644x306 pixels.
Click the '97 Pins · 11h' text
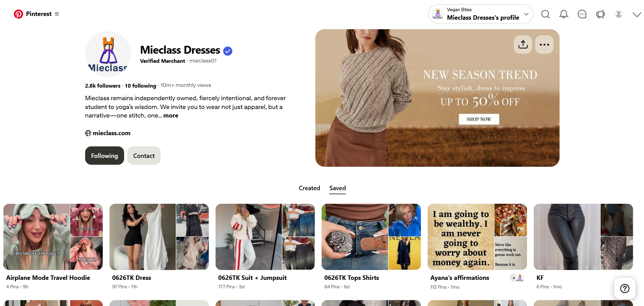tap(125, 287)
